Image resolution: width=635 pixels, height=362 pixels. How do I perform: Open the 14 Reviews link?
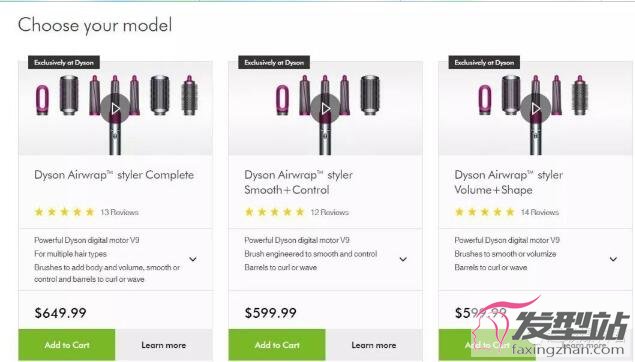coord(540,212)
